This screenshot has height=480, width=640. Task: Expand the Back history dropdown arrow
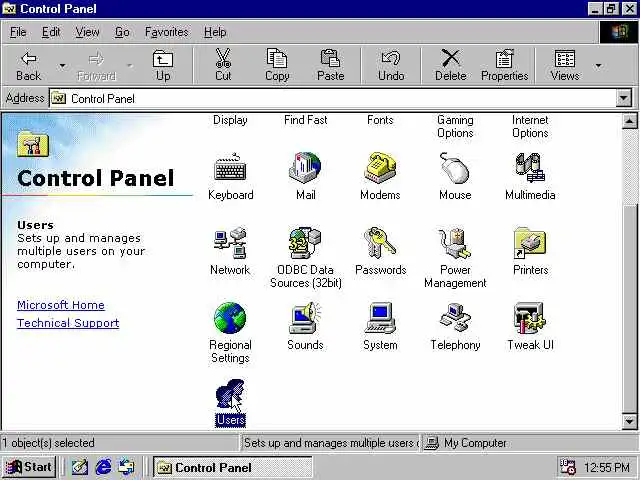click(x=62, y=66)
